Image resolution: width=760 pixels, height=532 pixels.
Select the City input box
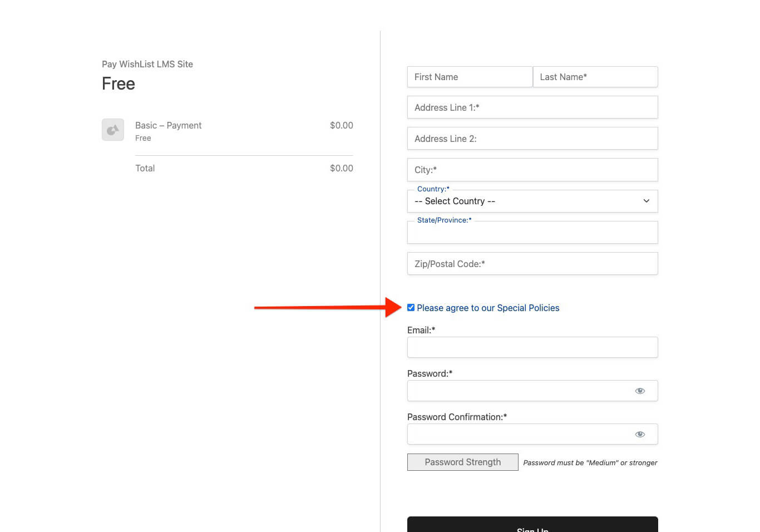pyautogui.click(x=532, y=170)
